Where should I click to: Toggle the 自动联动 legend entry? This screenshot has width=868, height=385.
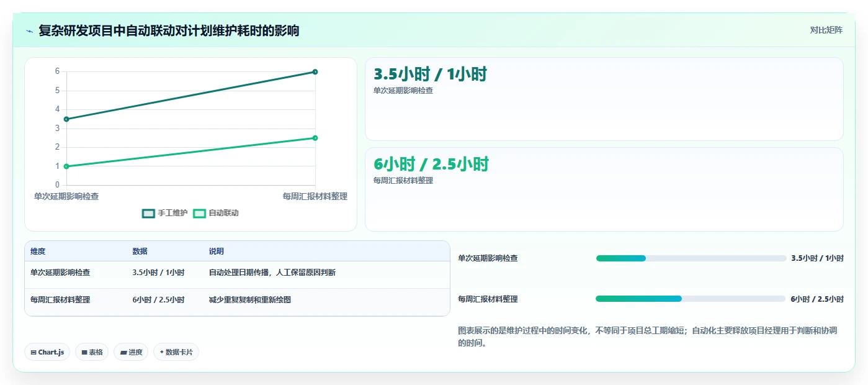[x=216, y=213]
